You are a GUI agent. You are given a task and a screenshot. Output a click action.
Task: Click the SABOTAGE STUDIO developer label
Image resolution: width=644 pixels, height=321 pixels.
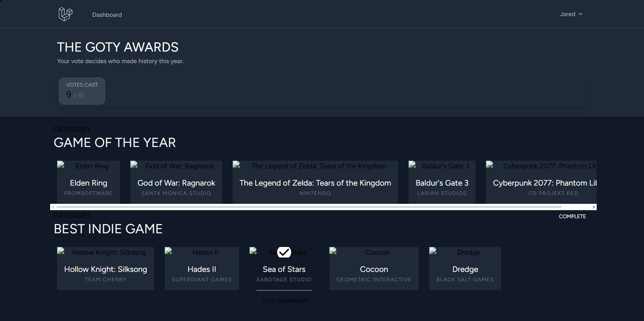(x=284, y=280)
